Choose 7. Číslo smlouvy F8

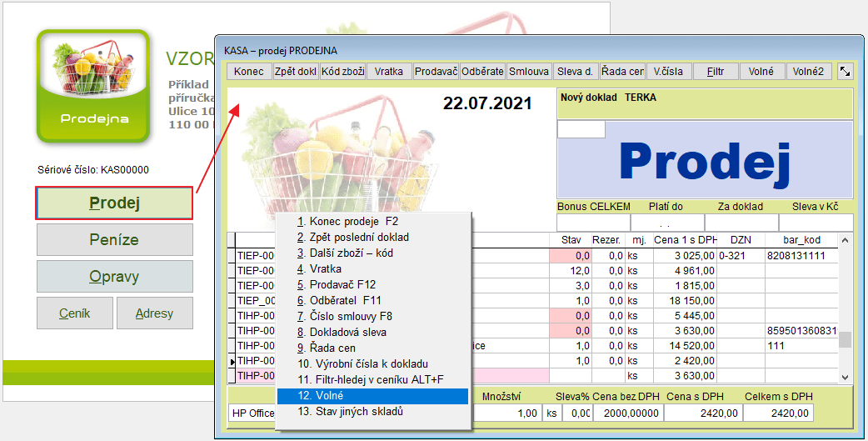(372, 316)
